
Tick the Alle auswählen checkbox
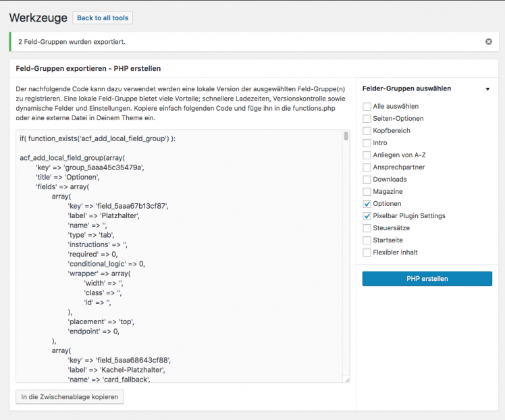point(367,107)
